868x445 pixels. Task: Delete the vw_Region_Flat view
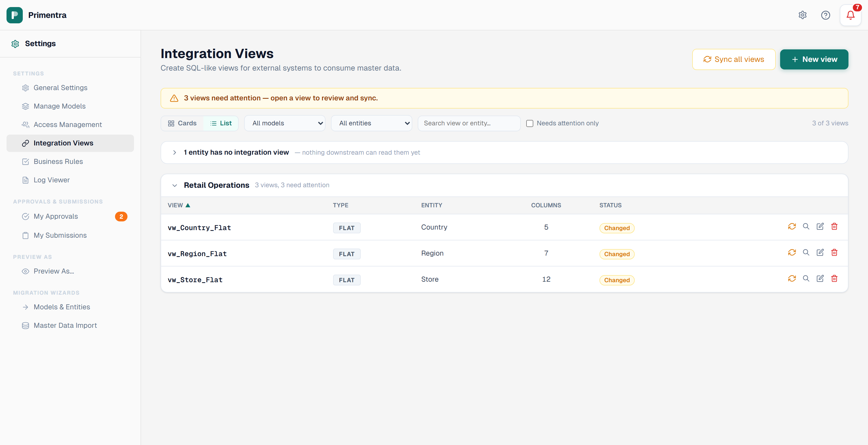click(x=834, y=253)
